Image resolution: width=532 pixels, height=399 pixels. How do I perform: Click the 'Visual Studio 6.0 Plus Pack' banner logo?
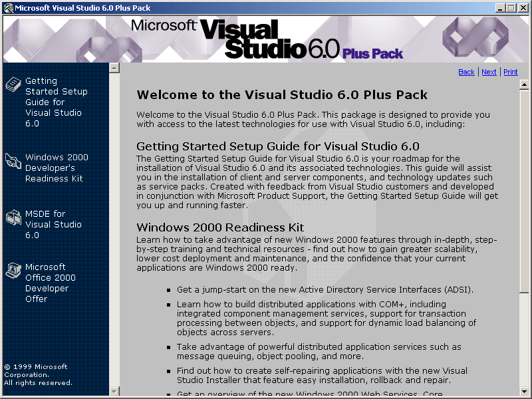[267, 39]
